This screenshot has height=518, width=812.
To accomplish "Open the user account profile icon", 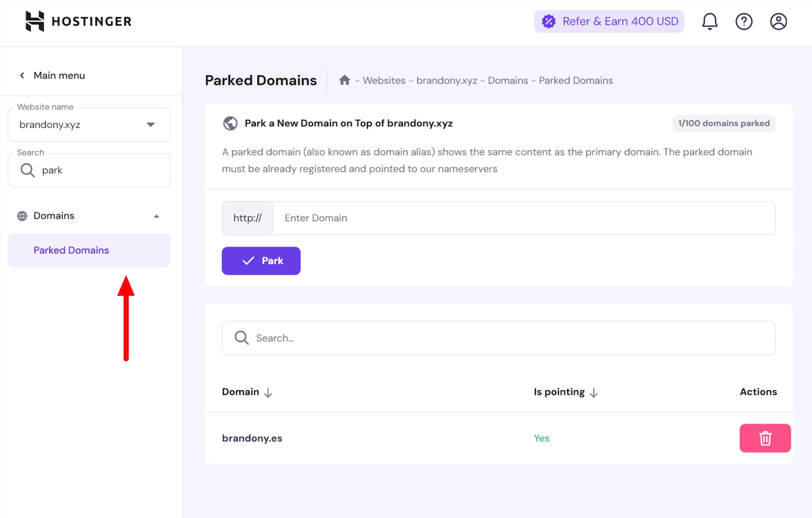I will tap(778, 21).
